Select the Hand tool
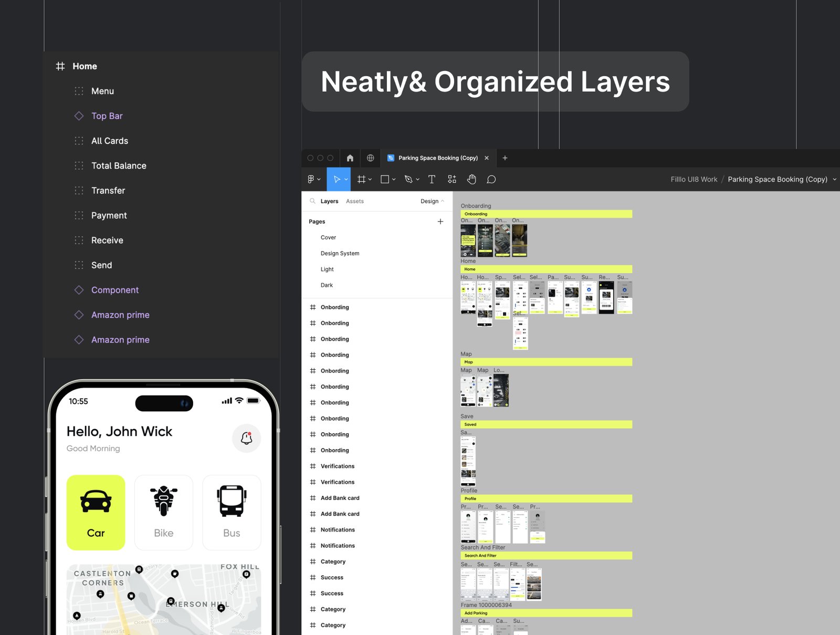 click(x=471, y=180)
